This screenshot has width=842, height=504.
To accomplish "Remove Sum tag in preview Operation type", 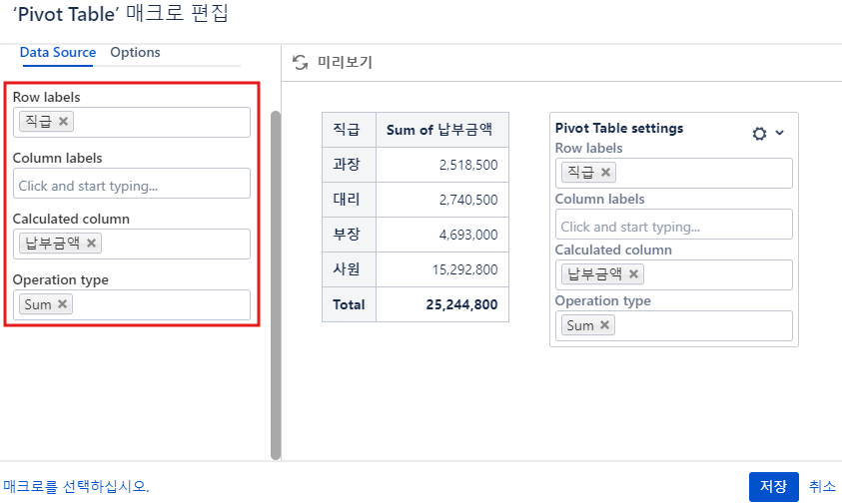I will coord(605,325).
